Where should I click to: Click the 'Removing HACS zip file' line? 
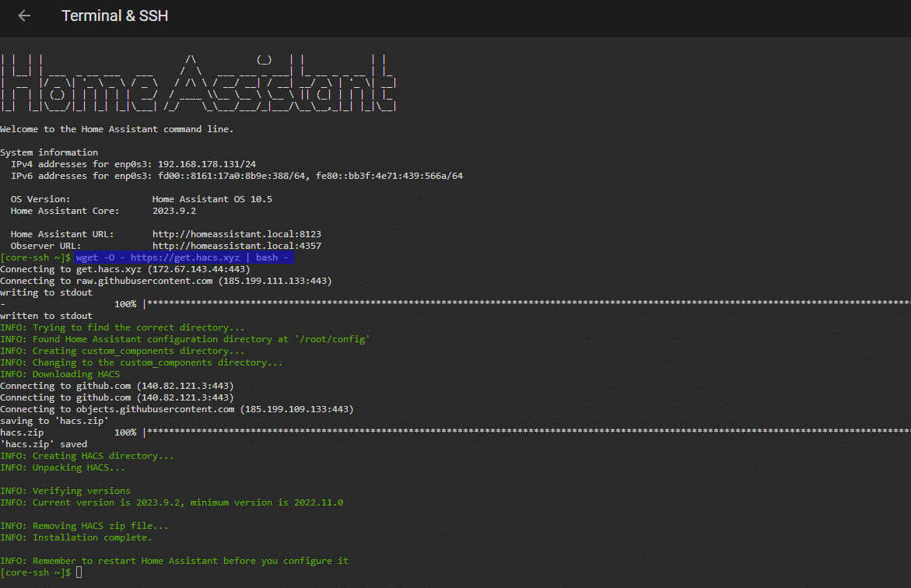84,526
